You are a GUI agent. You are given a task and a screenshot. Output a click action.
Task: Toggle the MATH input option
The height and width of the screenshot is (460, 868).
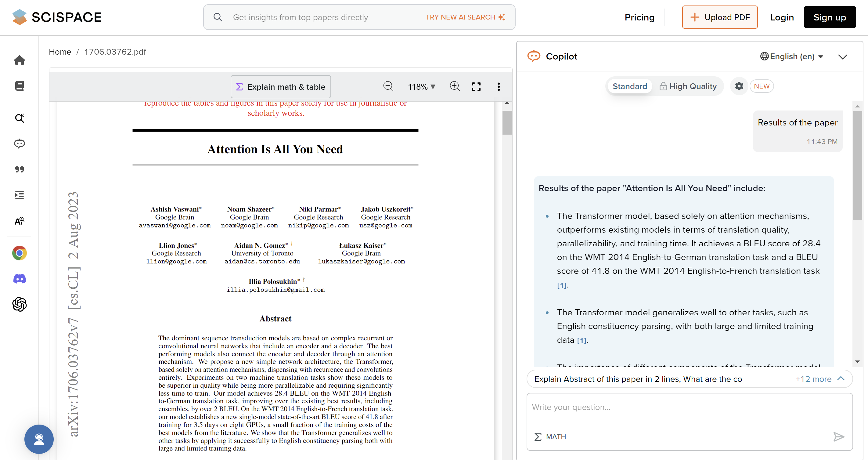[550, 437]
